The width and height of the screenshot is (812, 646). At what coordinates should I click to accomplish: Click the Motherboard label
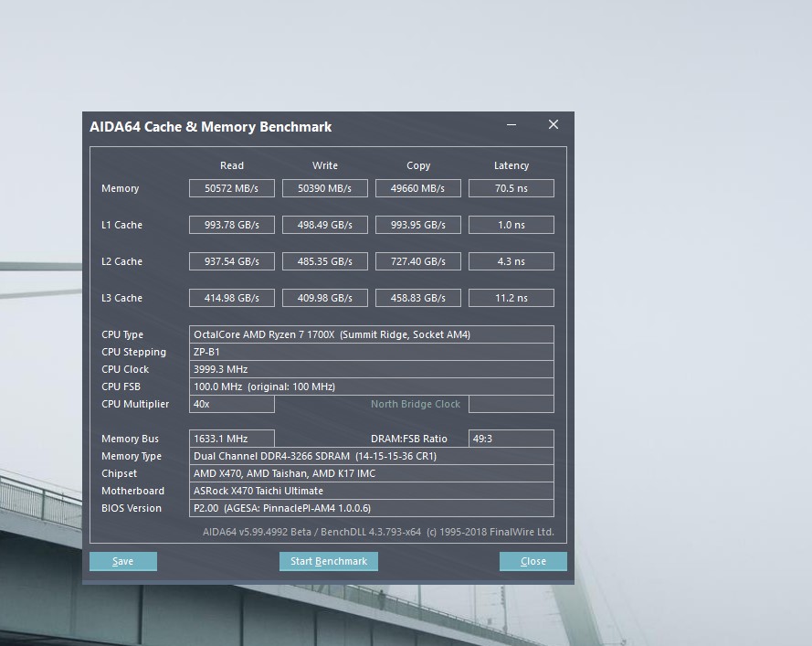tap(132, 491)
